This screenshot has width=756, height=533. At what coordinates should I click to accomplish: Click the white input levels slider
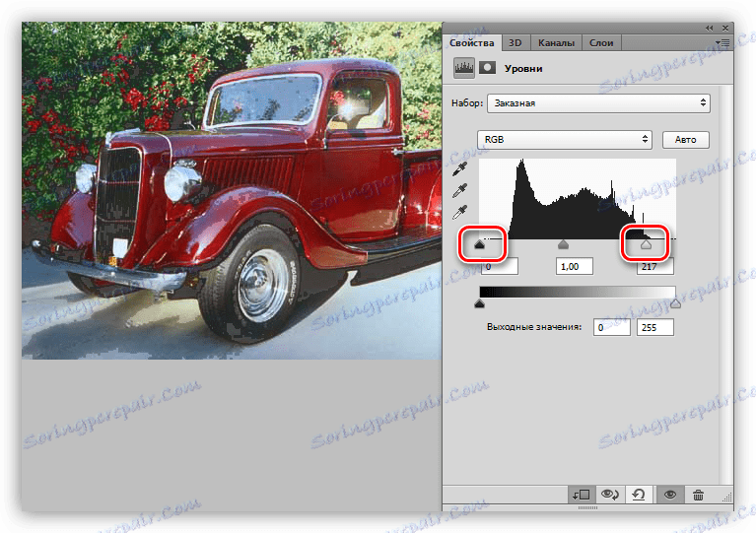coord(646,244)
